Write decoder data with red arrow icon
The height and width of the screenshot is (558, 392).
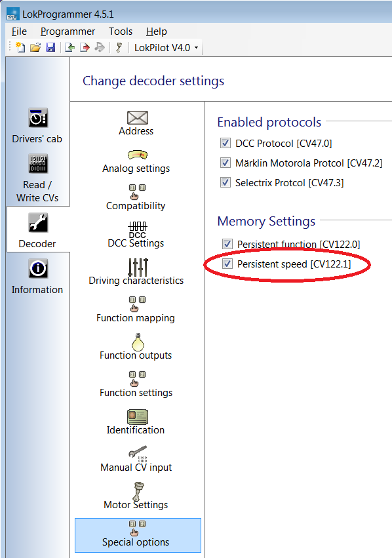tap(85, 47)
